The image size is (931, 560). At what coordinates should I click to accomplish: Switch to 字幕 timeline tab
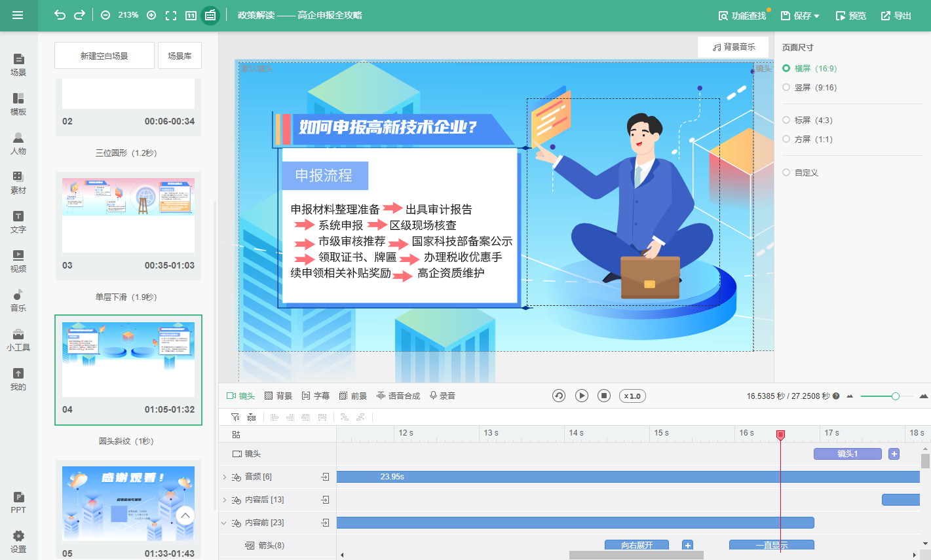tap(316, 396)
